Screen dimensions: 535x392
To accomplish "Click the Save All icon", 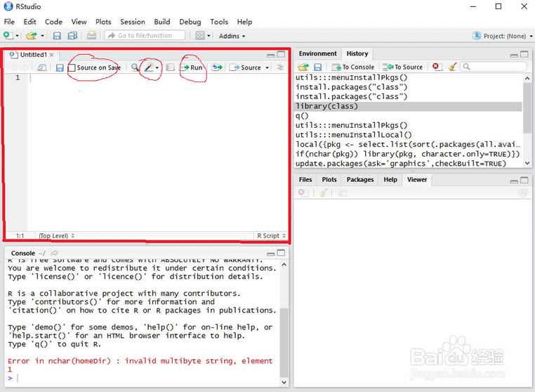I will pos(72,36).
